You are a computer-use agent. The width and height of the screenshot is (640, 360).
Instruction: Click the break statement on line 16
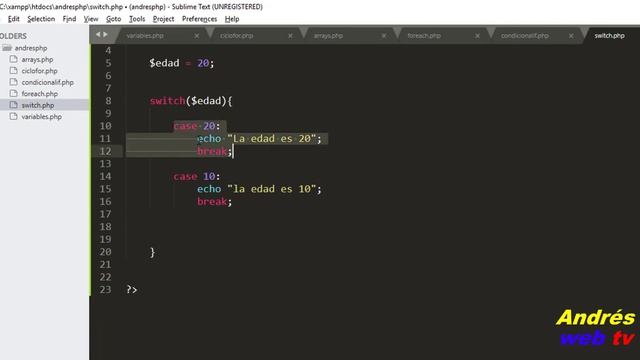pos(214,202)
